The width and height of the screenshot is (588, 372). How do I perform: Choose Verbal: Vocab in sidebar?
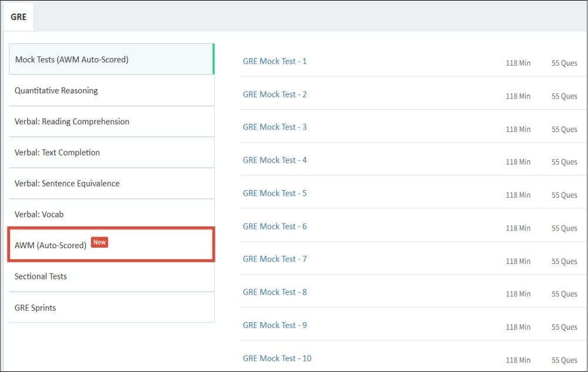click(39, 215)
